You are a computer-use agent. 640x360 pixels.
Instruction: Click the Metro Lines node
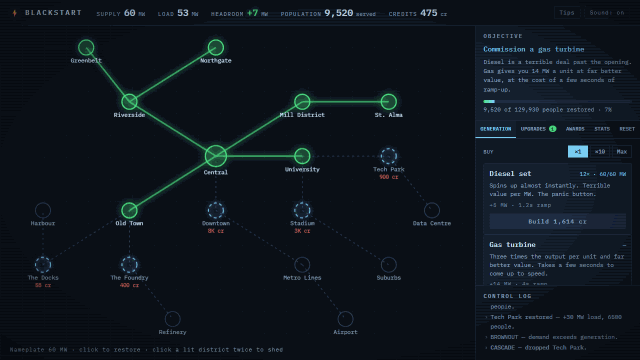pos(302,264)
